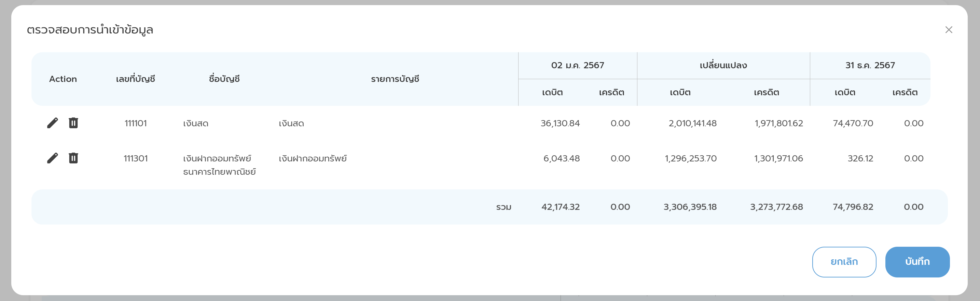The height and width of the screenshot is (301, 980).
Task: Delete the 111101 เงินสด row
Action: pyautogui.click(x=73, y=123)
